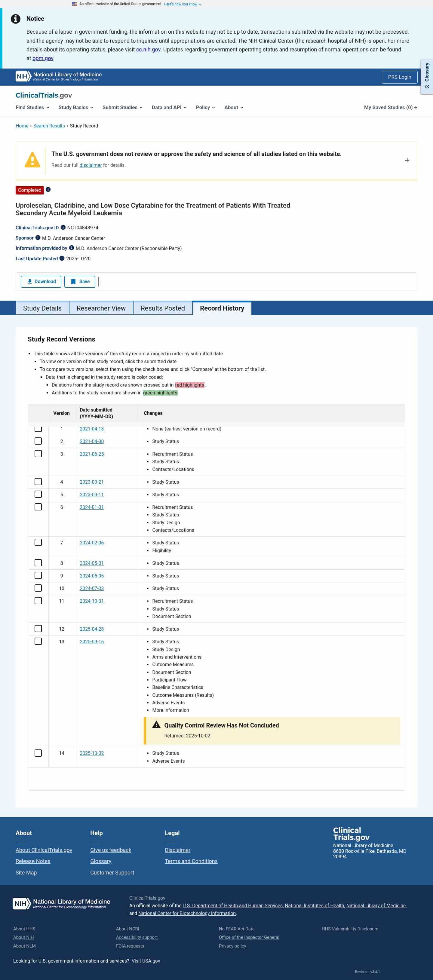433x980 pixels.
Task: Click the 'Returned: 2025-10-02' text
Action: (x=187, y=736)
